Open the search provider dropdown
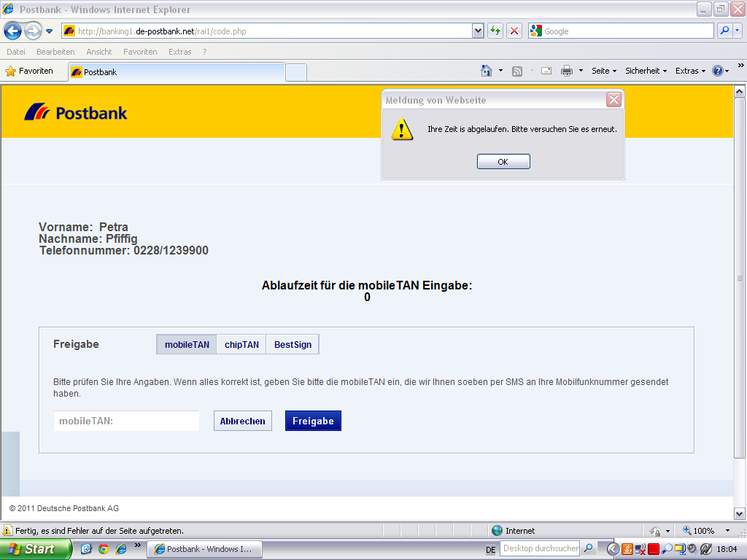 738,31
